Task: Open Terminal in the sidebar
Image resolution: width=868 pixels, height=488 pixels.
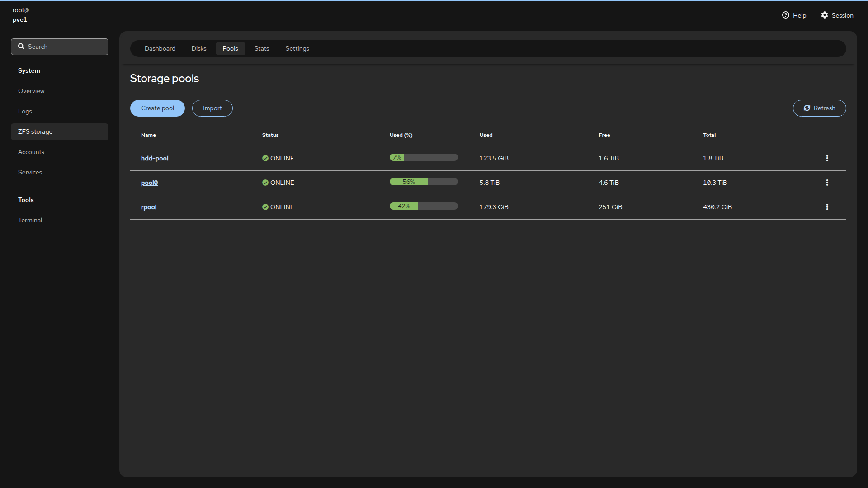Action: 30,220
